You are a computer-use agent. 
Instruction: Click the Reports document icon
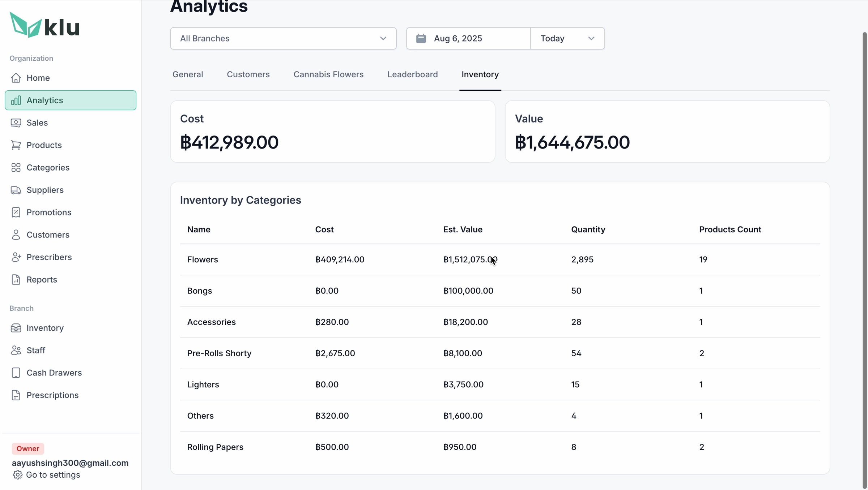(16, 279)
